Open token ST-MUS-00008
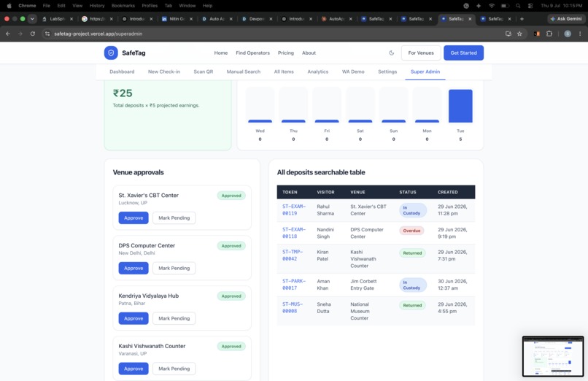 pos(293,307)
